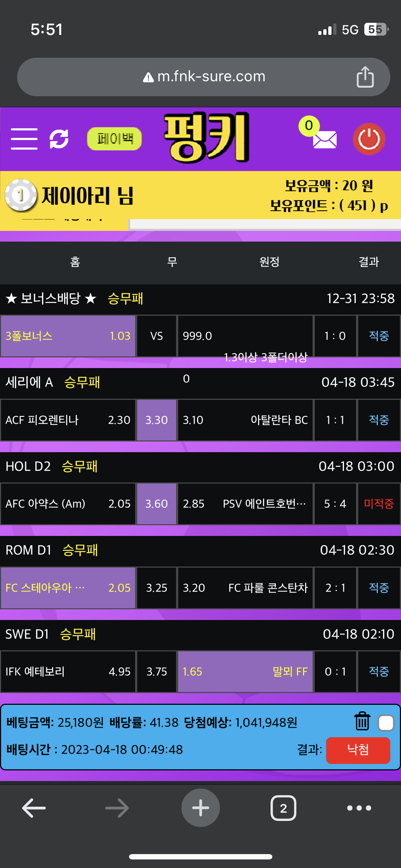
Task: Tap the 홈 column header
Action: 75,262
